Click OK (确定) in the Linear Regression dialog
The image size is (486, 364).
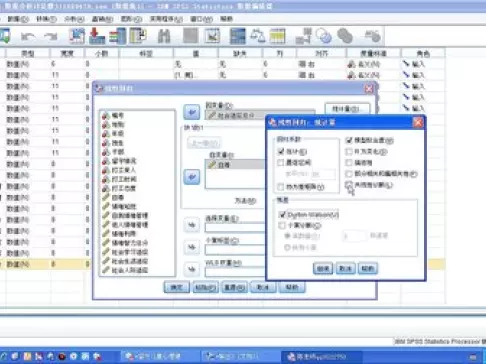(x=177, y=287)
